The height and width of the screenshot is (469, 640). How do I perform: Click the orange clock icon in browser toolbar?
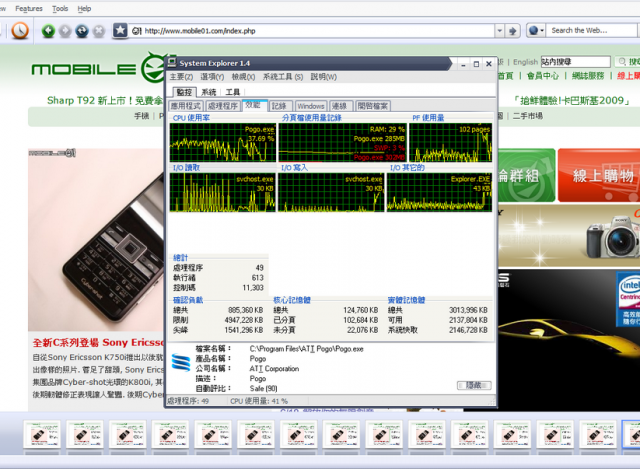[x=20, y=31]
